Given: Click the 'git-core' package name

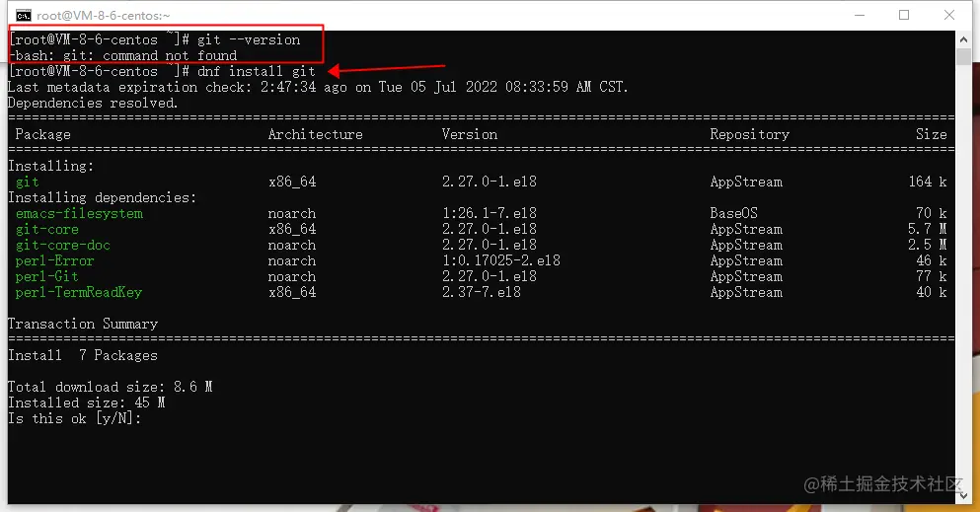Looking at the screenshot, I should (x=46, y=229).
